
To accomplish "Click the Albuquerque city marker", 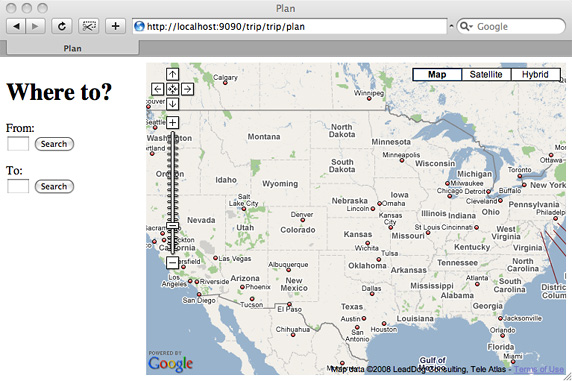I will (289, 270).
